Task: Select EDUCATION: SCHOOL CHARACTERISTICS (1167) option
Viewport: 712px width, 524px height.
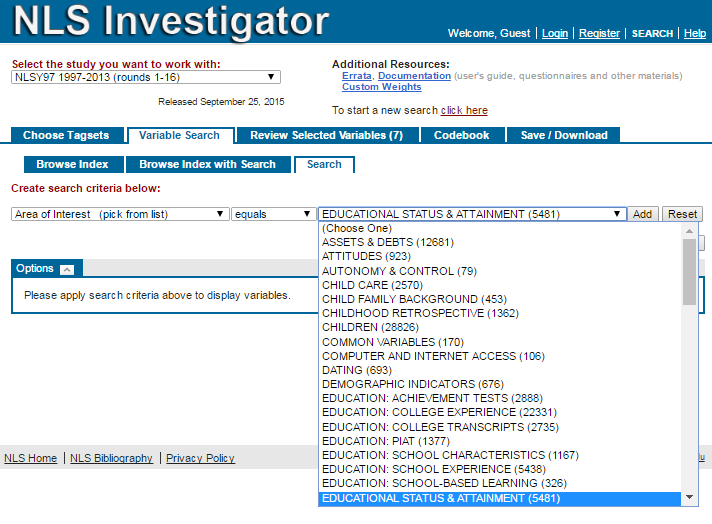Action: pyautogui.click(x=499, y=455)
